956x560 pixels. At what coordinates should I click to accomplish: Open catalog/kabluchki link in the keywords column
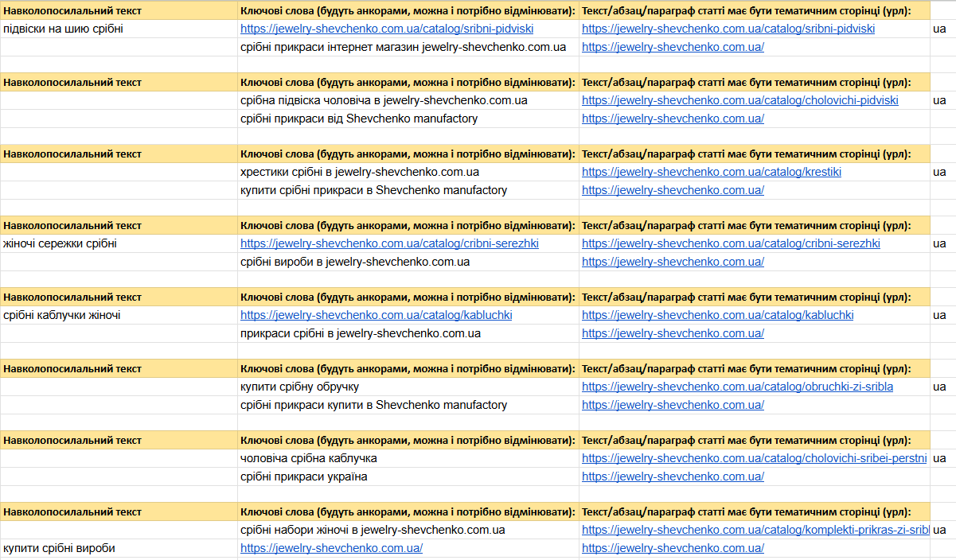point(377,315)
